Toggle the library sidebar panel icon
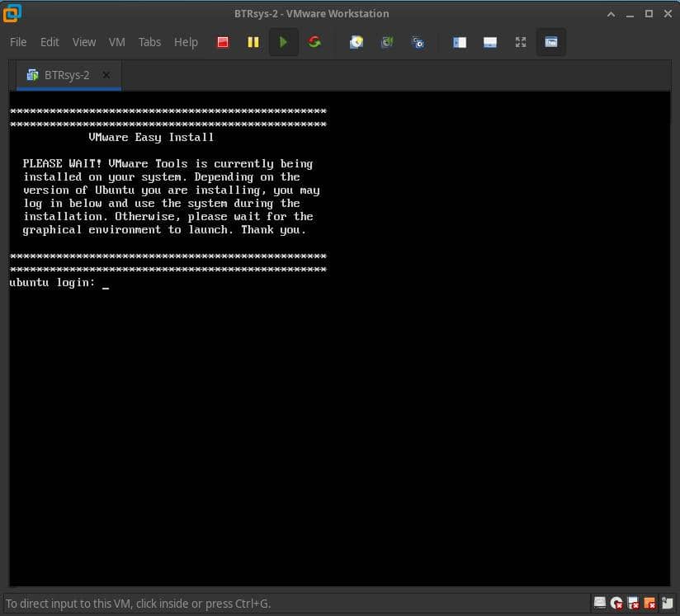 point(460,42)
